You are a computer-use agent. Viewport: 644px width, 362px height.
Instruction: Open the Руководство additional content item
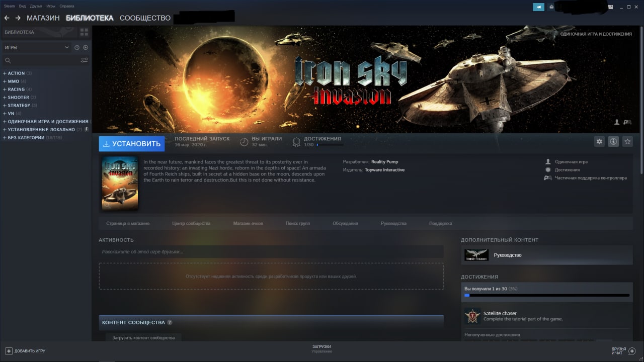[547, 255]
